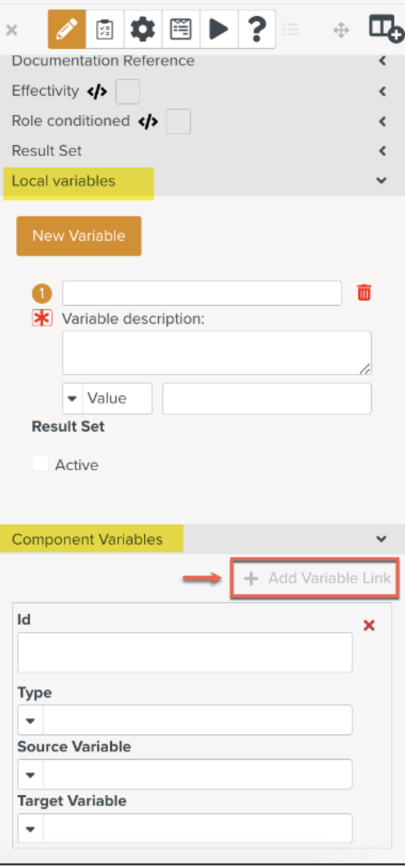This screenshot has width=405, height=868.
Task: Click the pencil edit icon
Action: [x=67, y=29]
